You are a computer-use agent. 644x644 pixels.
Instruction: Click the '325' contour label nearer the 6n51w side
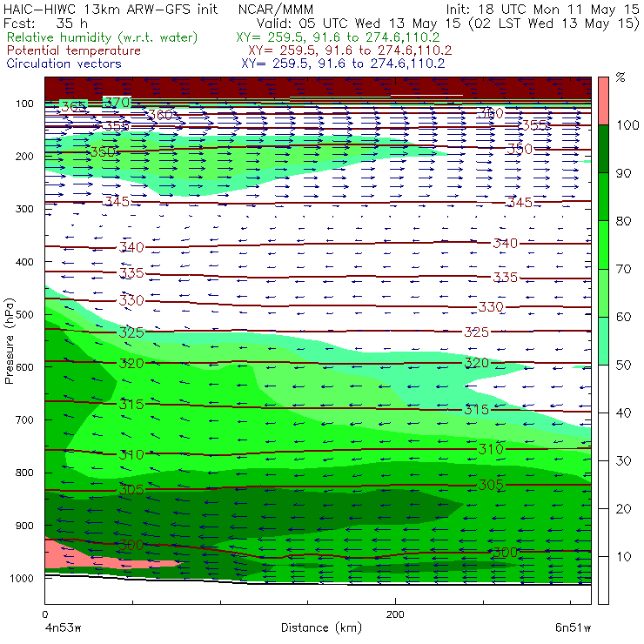pos(476,332)
